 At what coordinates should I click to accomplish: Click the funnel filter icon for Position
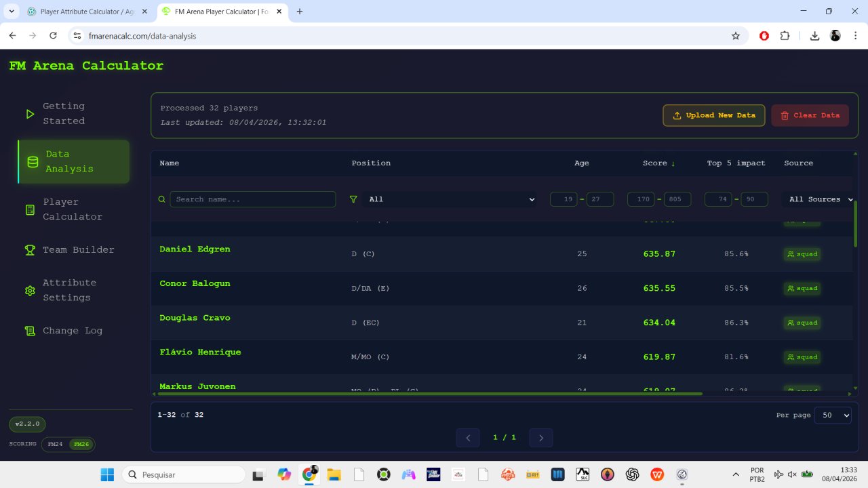point(353,199)
